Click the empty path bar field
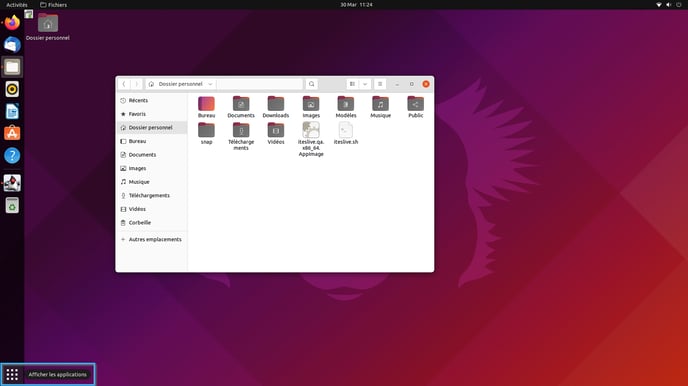 pos(260,84)
